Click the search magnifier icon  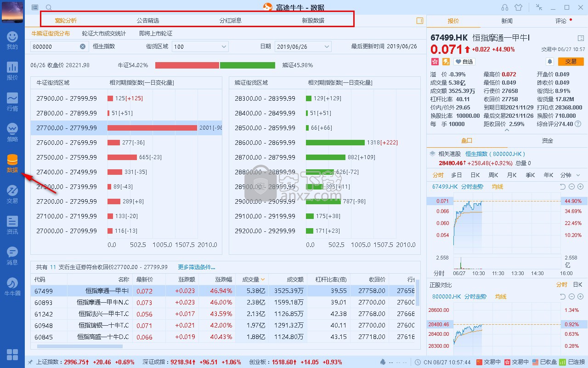tap(49, 7)
